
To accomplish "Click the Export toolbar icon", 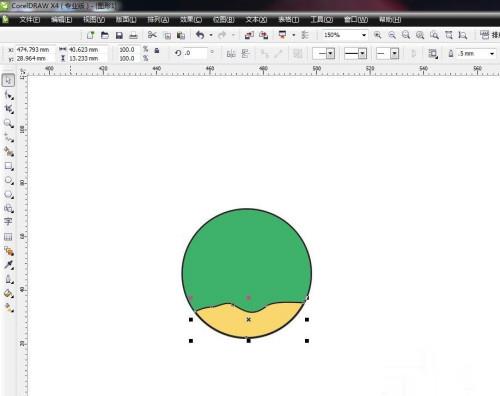I will 264,35.
